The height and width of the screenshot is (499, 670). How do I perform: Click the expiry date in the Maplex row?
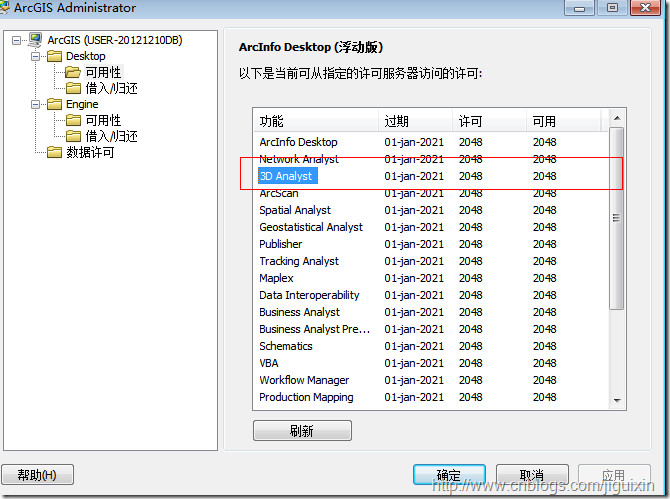pyautogui.click(x=414, y=278)
